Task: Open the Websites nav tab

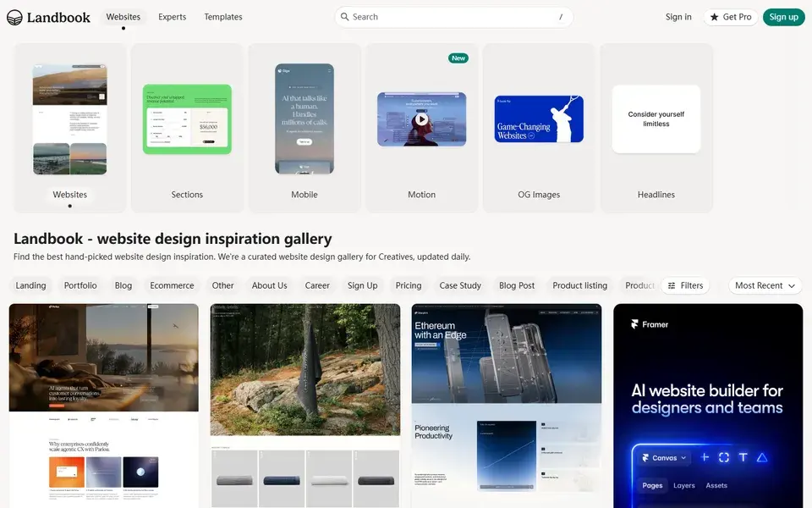Action: pos(123,17)
